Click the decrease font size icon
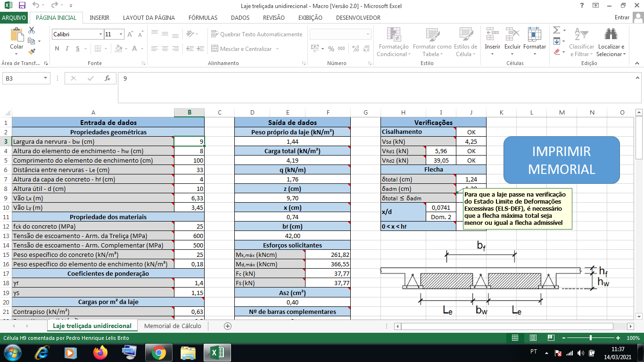 coord(140,34)
